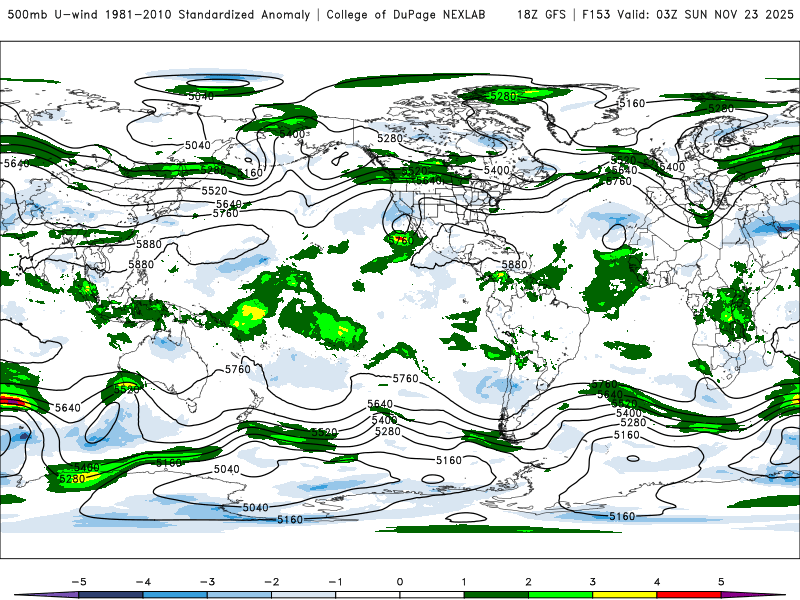Screen dimensions: 800x600
Task: Click the 5880 contour label over the Caribbean
Action: click(514, 264)
